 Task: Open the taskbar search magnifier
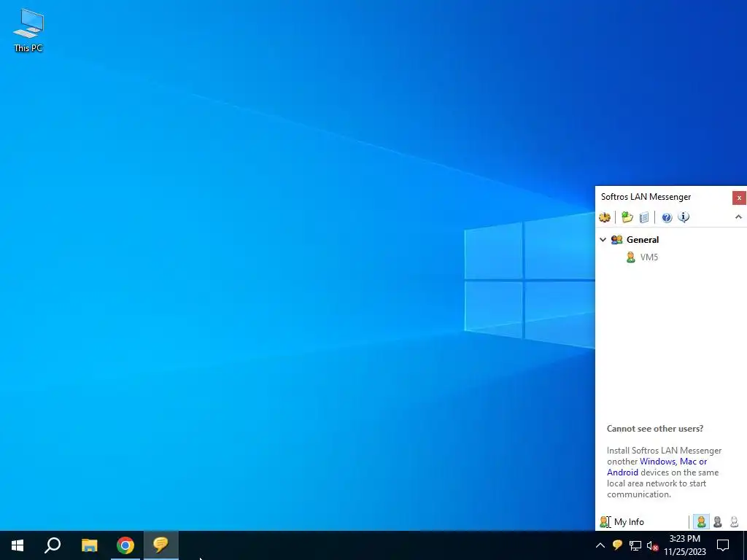53,545
